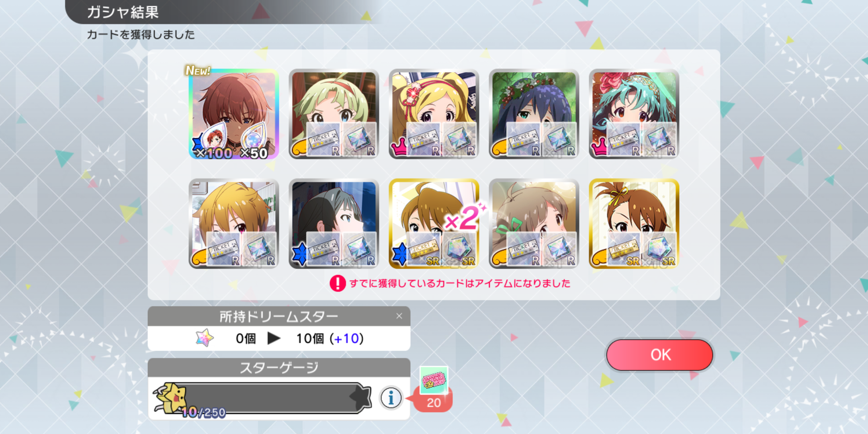Tap the pink ticket reward icon
This screenshot has height=434, width=868.
(434, 380)
